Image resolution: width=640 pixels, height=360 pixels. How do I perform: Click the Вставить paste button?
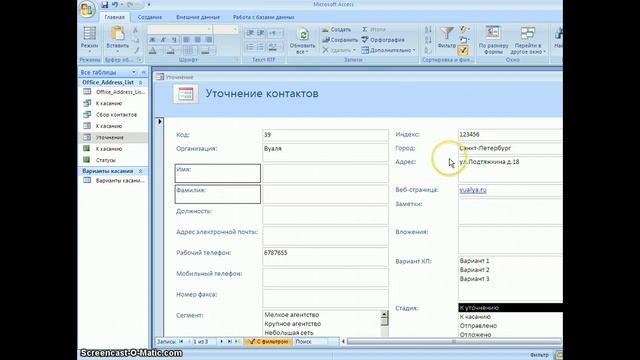118,40
